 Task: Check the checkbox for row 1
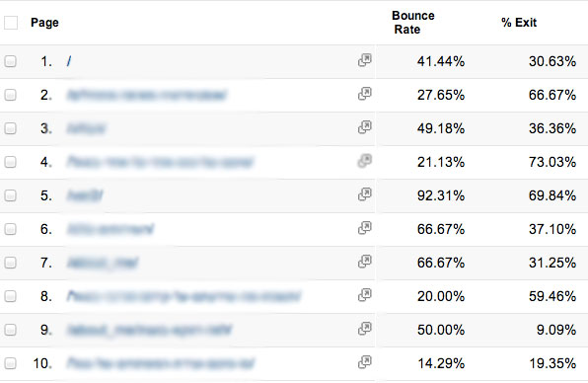tap(11, 61)
